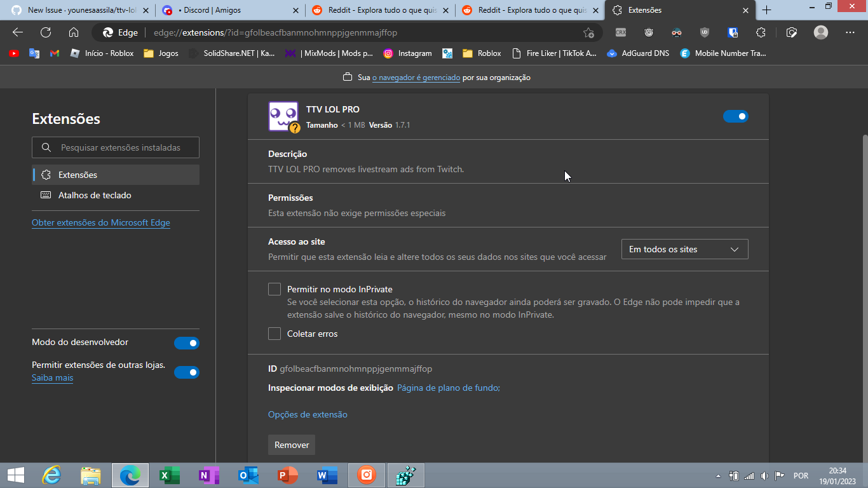Screen dimensions: 868x488
Task: Click the Pesquisar extensões instaladas search field
Action: pyautogui.click(x=115, y=147)
